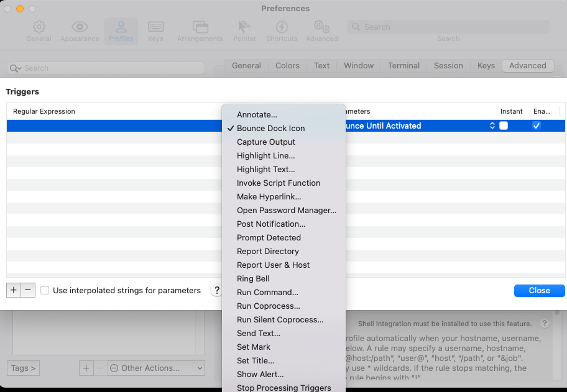This screenshot has height=392, width=567.
Task: Select Ring Bell action
Action: tap(284, 278)
